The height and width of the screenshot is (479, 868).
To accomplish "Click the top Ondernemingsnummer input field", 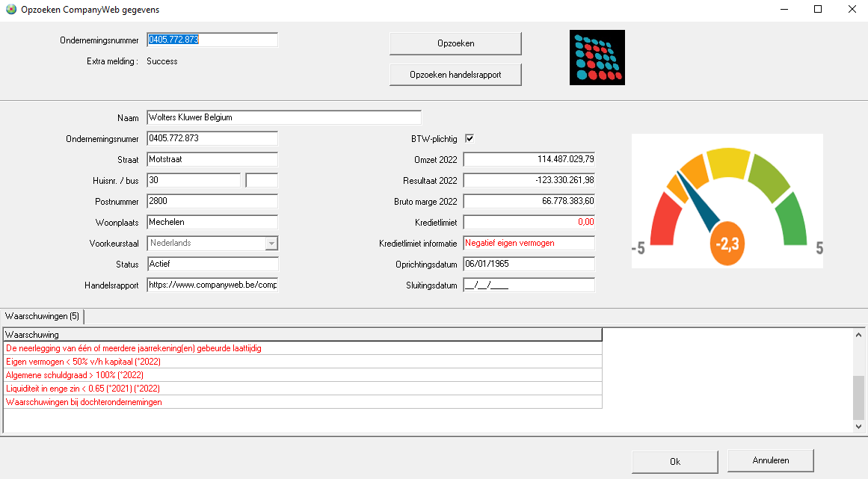I will 212,40.
